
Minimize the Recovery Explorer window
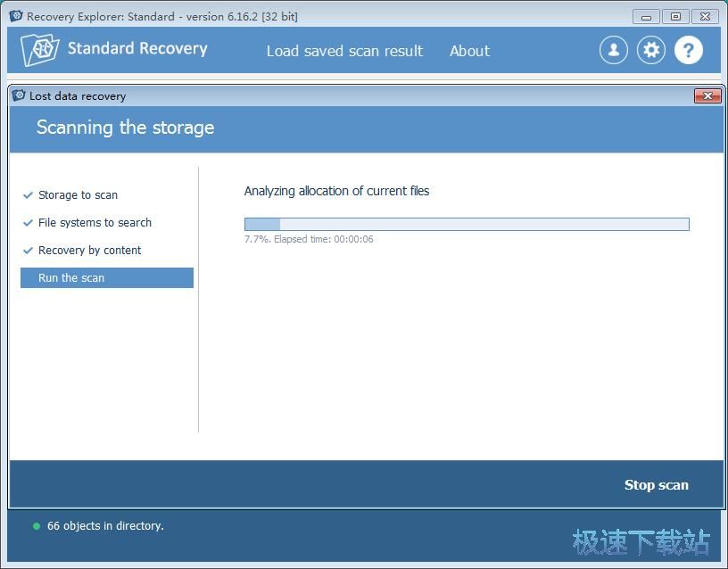pyautogui.click(x=646, y=17)
